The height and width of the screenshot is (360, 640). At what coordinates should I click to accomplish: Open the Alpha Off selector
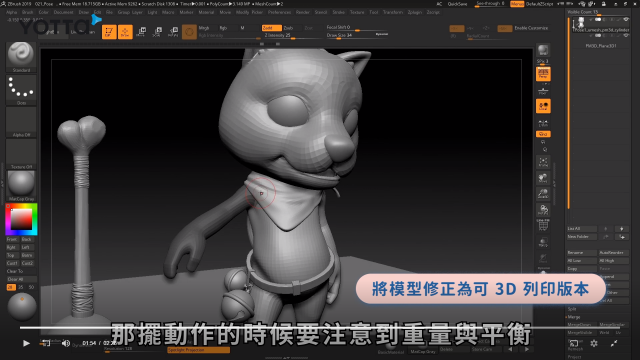pos(21,122)
